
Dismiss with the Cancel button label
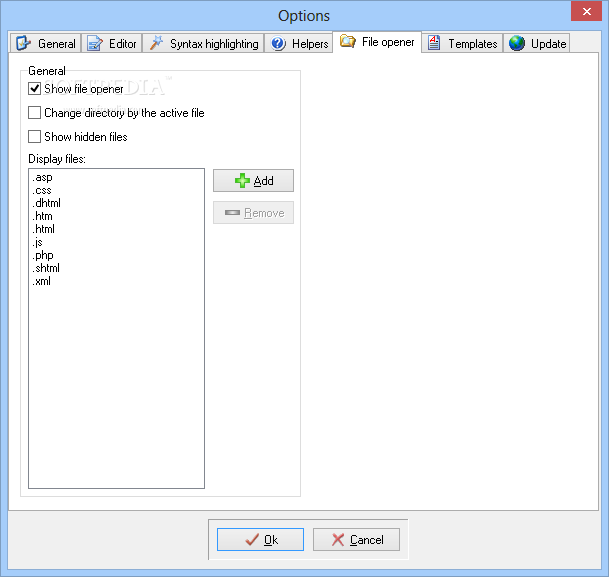[x=367, y=540]
